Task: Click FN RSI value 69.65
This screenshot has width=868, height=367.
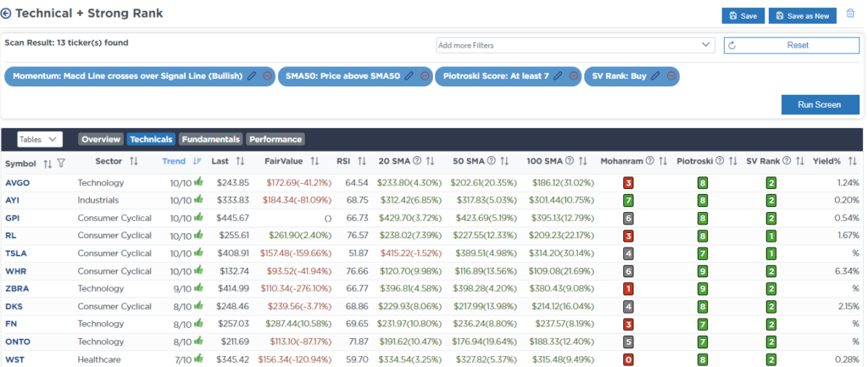Action: (357, 324)
